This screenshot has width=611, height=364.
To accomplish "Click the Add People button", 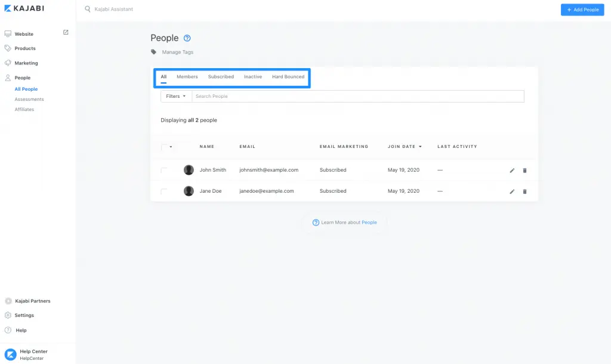I will pos(582,10).
